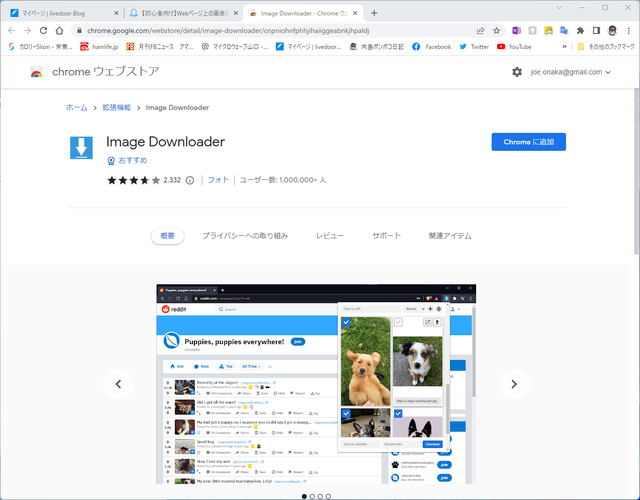
Task: Click the page vertical scrollbar
Action: pos(637,171)
